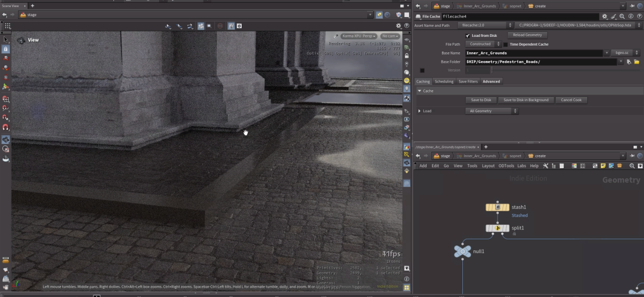
Task: Enable Time Dependent Cache checkbox
Action: pyautogui.click(x=505, y=44)
